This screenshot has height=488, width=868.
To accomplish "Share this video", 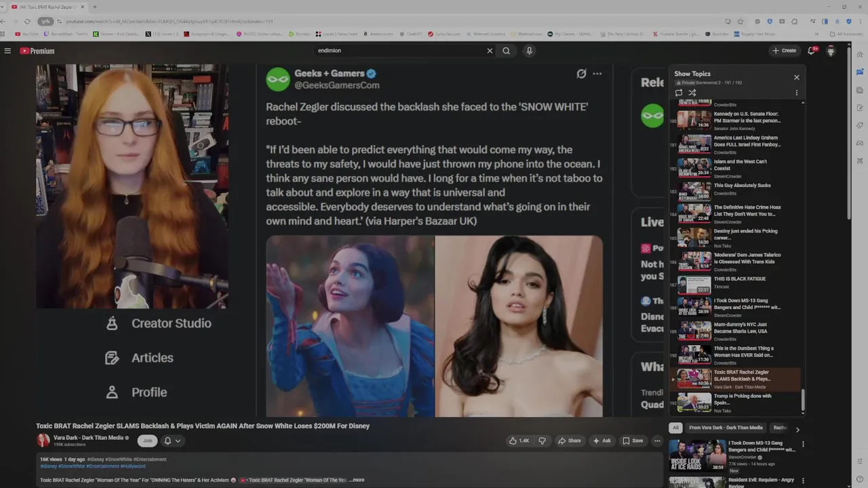I will [569, 441].
